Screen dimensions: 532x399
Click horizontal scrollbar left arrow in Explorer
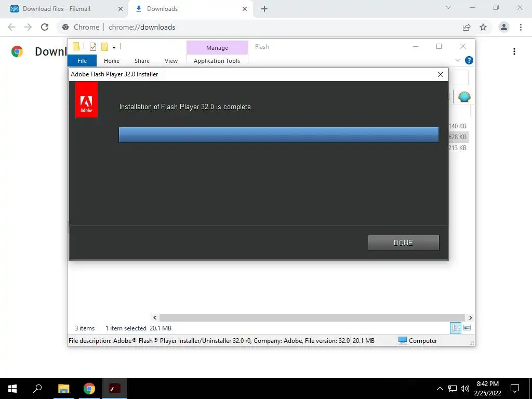click(x=155, y=317)
